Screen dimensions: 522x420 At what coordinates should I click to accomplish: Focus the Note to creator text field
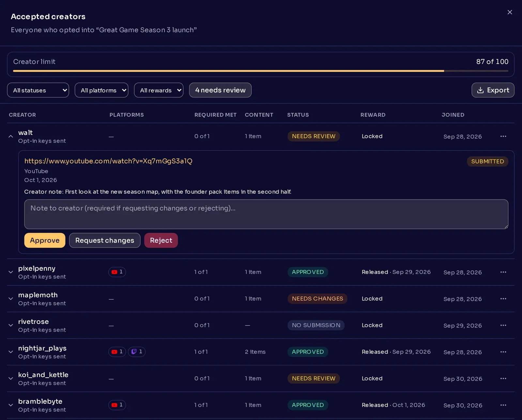point(266,214)
